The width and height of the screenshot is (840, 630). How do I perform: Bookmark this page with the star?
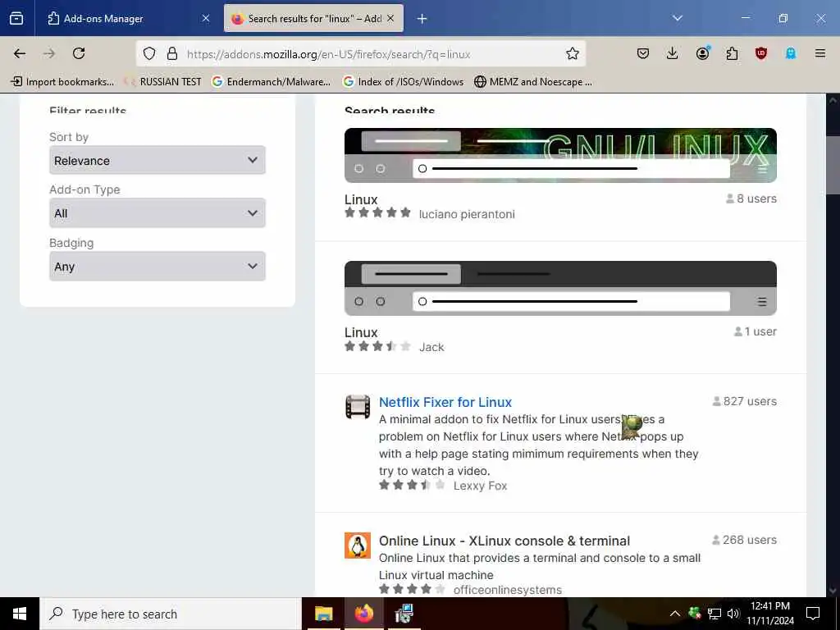(x=572, y=53)
